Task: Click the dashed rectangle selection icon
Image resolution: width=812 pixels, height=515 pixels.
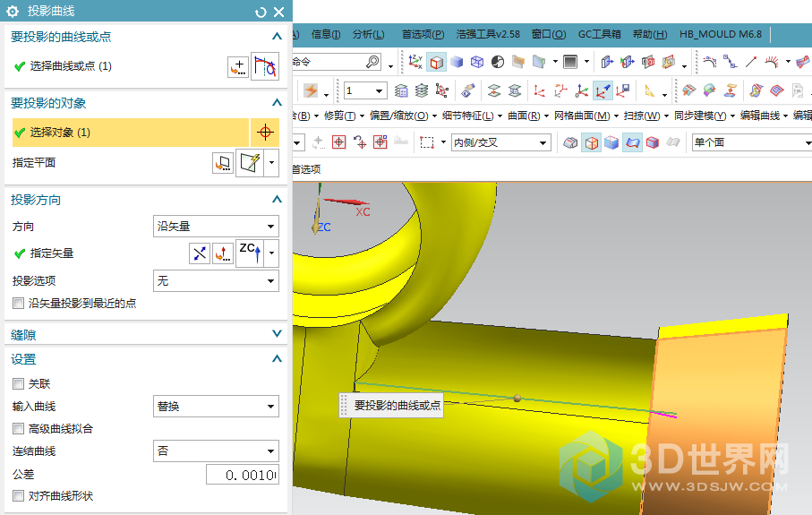Action: tap(427, 142)
